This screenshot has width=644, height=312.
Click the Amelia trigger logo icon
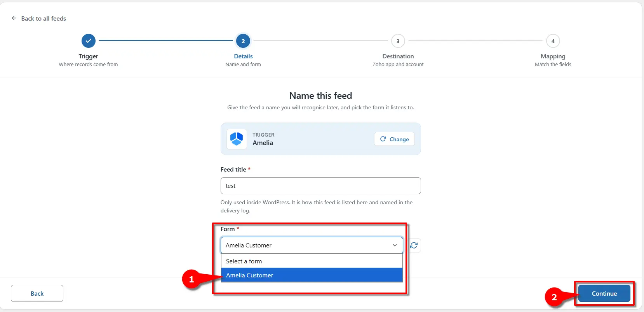[x=237, y=139]
